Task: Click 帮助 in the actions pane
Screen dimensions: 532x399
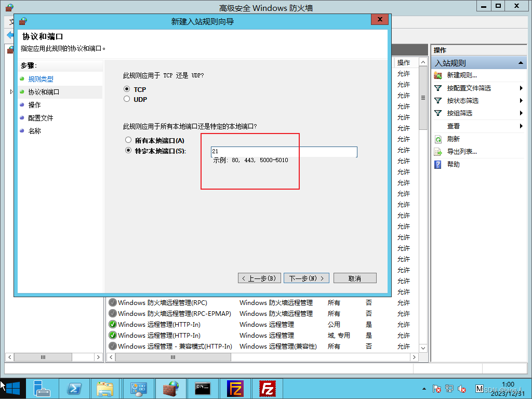Action: click(x=453, y=165)
